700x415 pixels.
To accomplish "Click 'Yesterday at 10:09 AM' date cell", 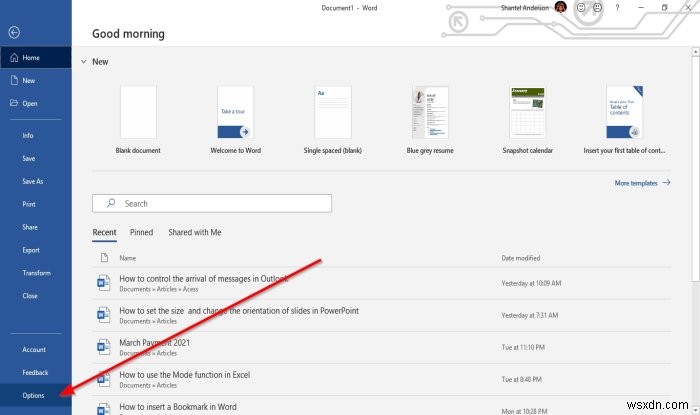I will (x=531, y=283).
